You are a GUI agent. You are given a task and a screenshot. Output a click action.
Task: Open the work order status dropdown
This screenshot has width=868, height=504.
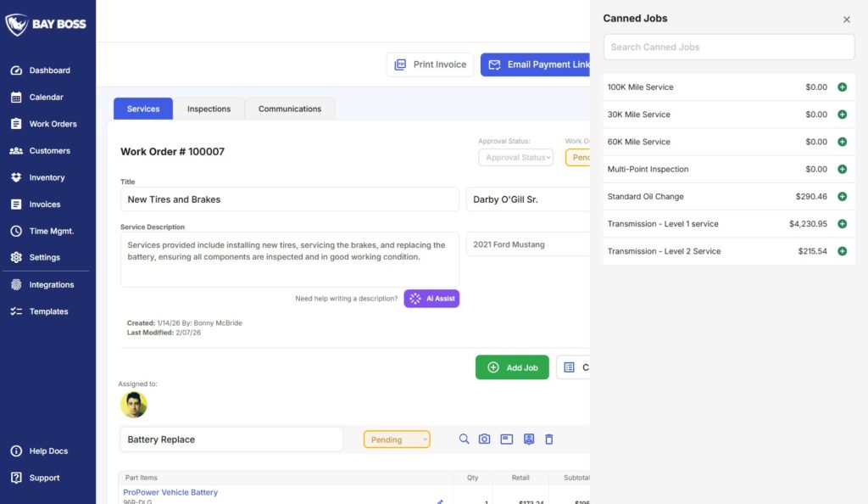[578, 157]
